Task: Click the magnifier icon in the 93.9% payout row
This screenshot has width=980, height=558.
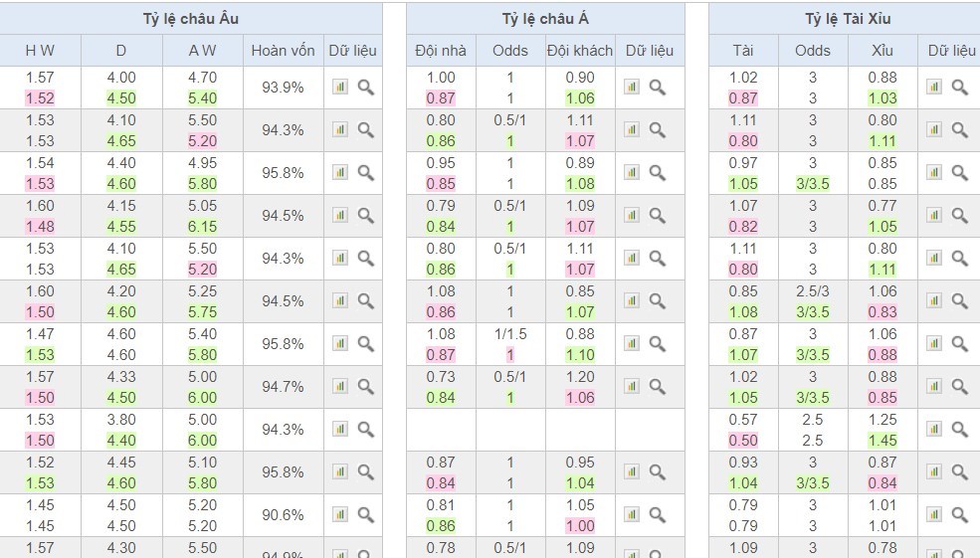Action: (x=365, y=88)
